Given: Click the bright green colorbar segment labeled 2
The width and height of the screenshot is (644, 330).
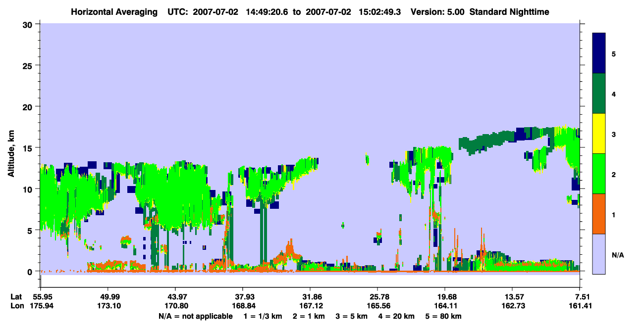Looking at the screenshot, I should (x=599, y=174).
